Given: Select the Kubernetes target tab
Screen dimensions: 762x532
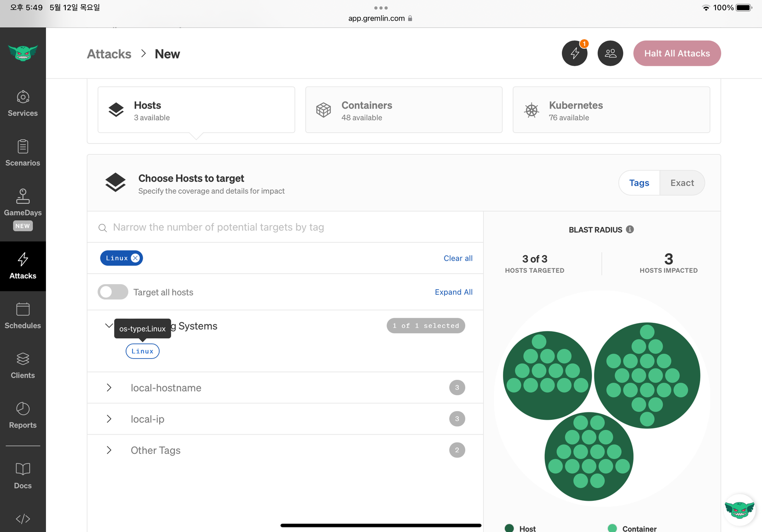Looking at the screenshot, I should tap(612, 110).
